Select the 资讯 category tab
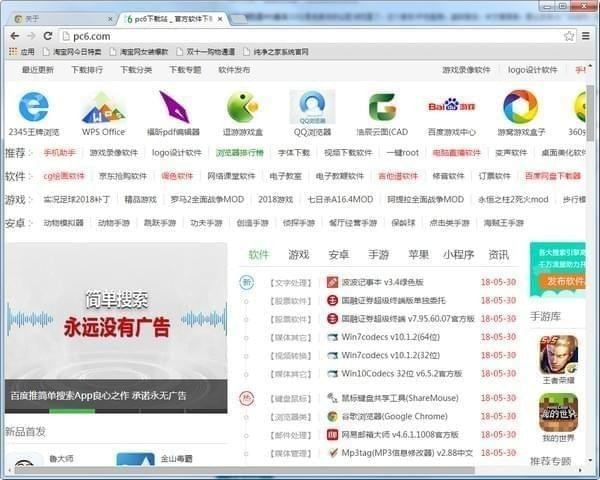Viewport: 600px width, 480px height. tap(498, 255)
